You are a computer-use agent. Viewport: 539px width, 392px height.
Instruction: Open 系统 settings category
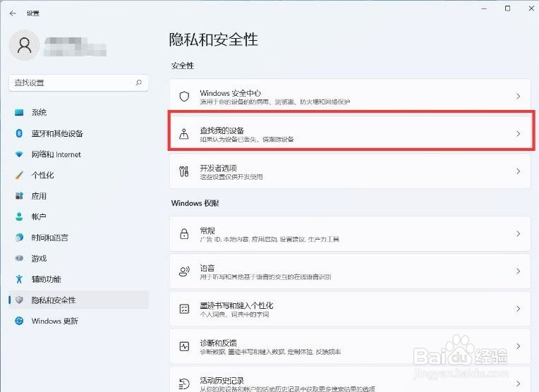coord(78,112)
